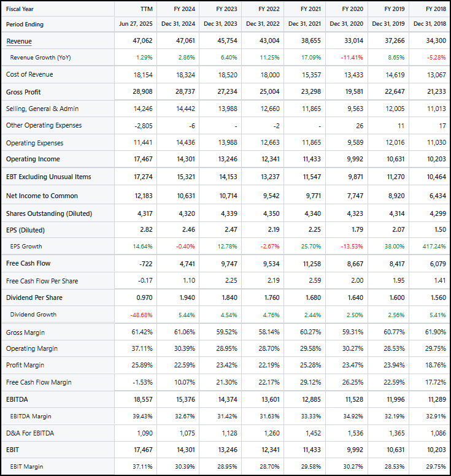Click the Net Income to Common label
Screen dimensions: 451x476
tap(42, 196)
